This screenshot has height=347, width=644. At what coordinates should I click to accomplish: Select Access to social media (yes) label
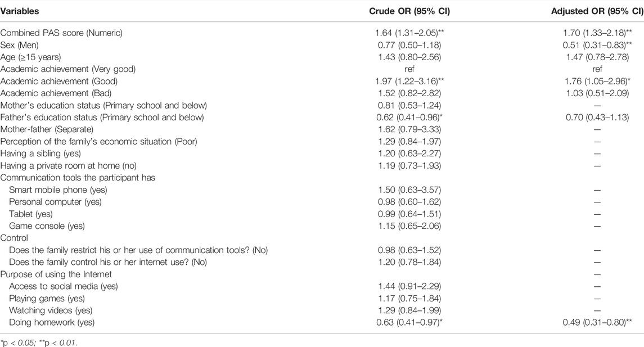coord(63,286)
